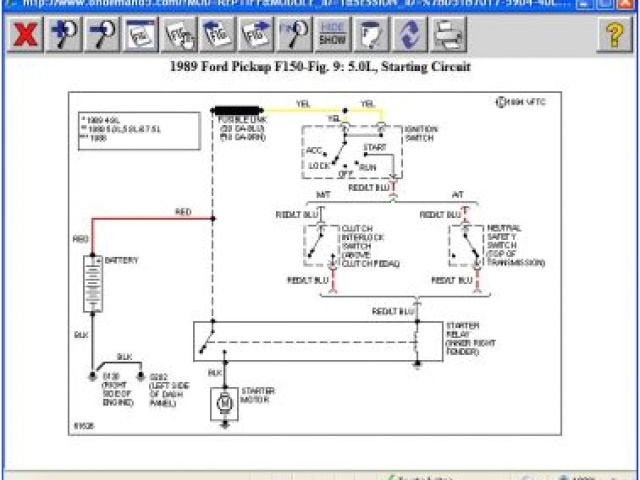Image resolution: width=640 pixels, height=480 pixels.
Task: Click the first figure icon after zoom magnifiers
Action: click(140, 36)
